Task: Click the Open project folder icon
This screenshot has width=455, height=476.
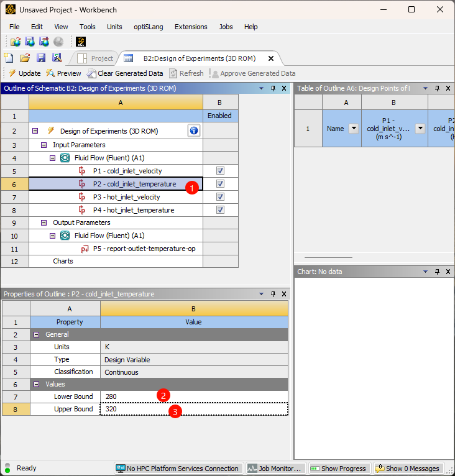Action: click(x=25, y=58)
